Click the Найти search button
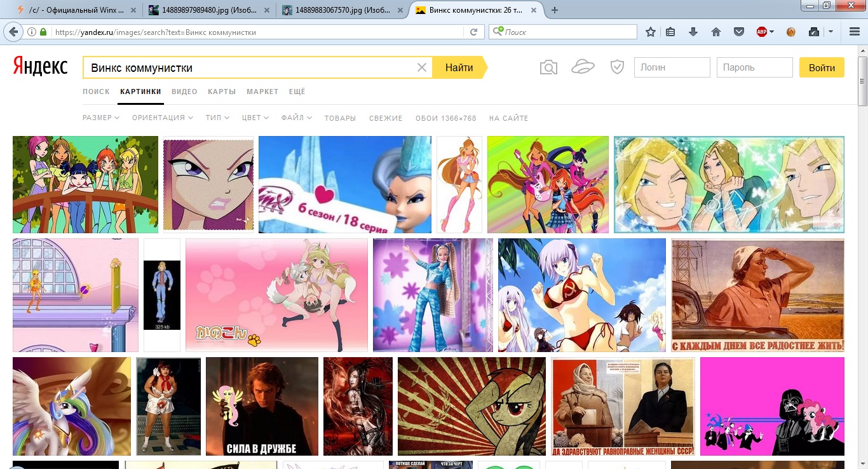The image size is (868, 469). (x=459, y=67)
